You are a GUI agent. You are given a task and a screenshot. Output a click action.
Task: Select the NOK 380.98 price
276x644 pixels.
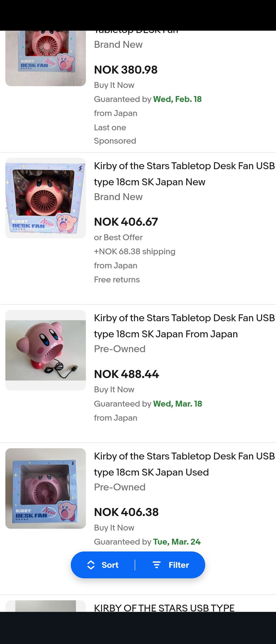point(126,70)
